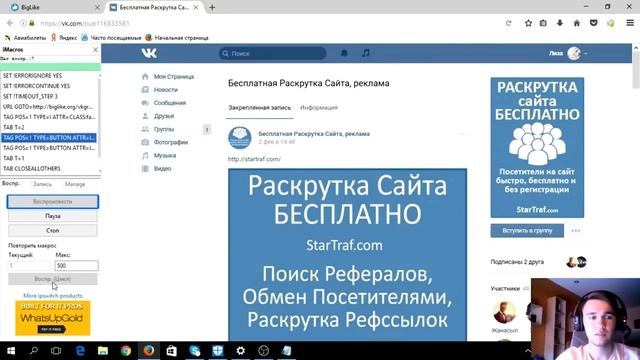Open Skype from taskbar
Image resolution: width=640 pixels, height=360 pixels.
195,351
